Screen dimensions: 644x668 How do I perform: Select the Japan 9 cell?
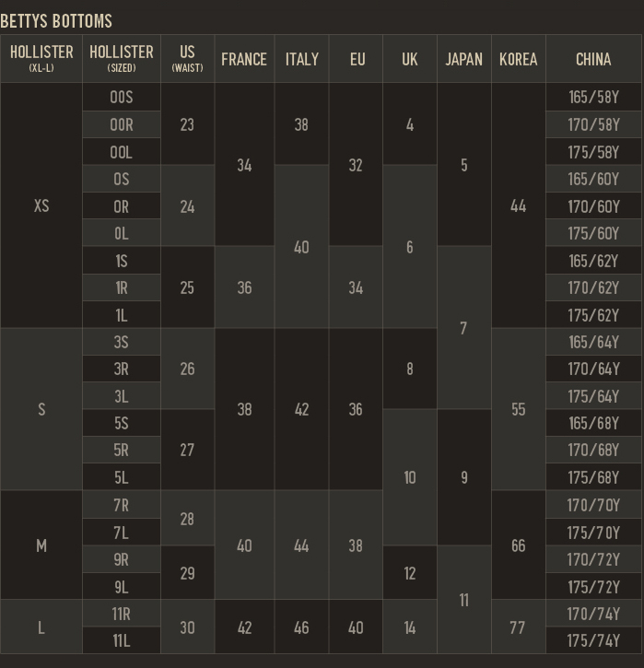pos(463,476)
